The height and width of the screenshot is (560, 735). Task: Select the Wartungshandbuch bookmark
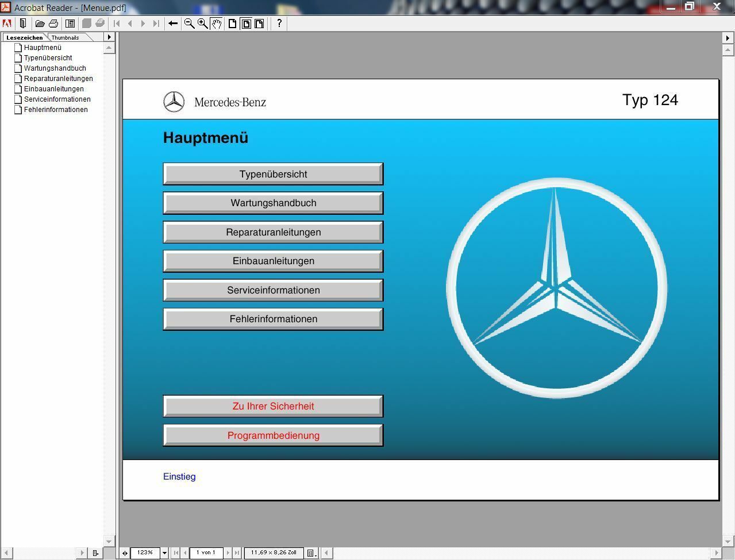pyautogui.click(x=55, y=68)
